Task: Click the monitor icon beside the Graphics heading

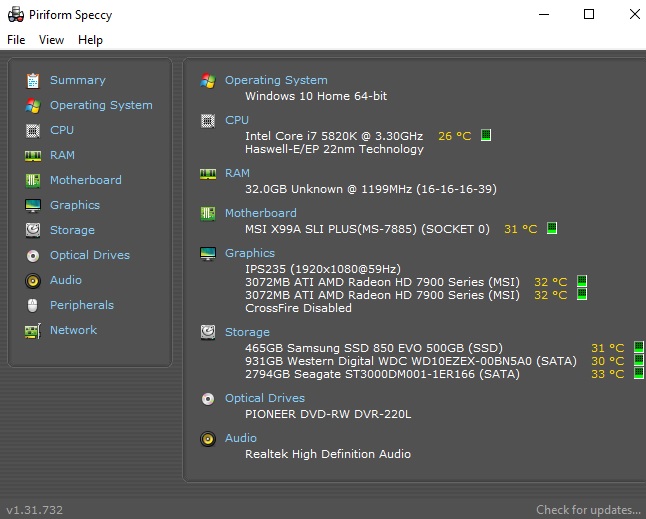Action: coord(208,253)
